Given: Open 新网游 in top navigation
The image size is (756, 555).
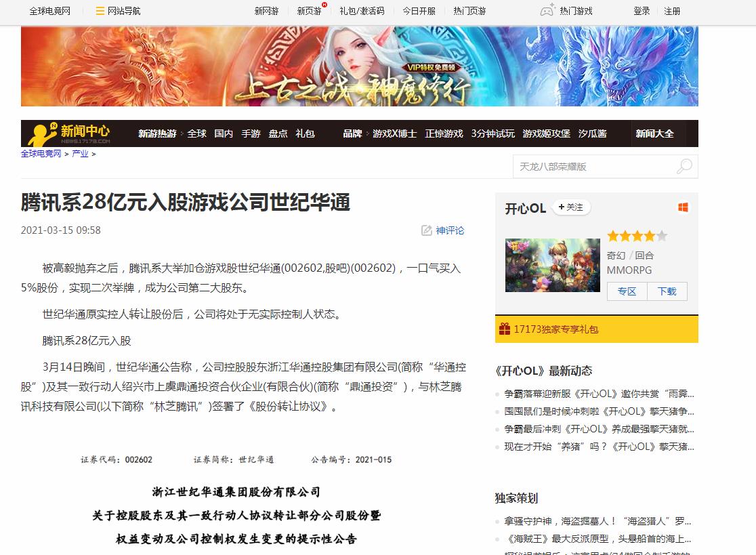Looking at the screenshot, I should tap(267, 11).
